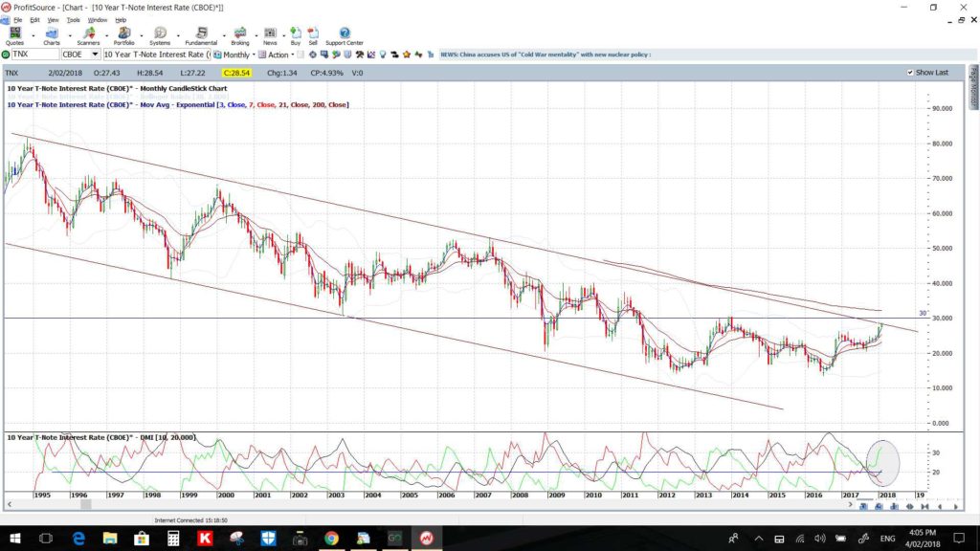Click the highlighted C:28.54 close value
This screenshot has height=551, width=980.
coord(236,73)
